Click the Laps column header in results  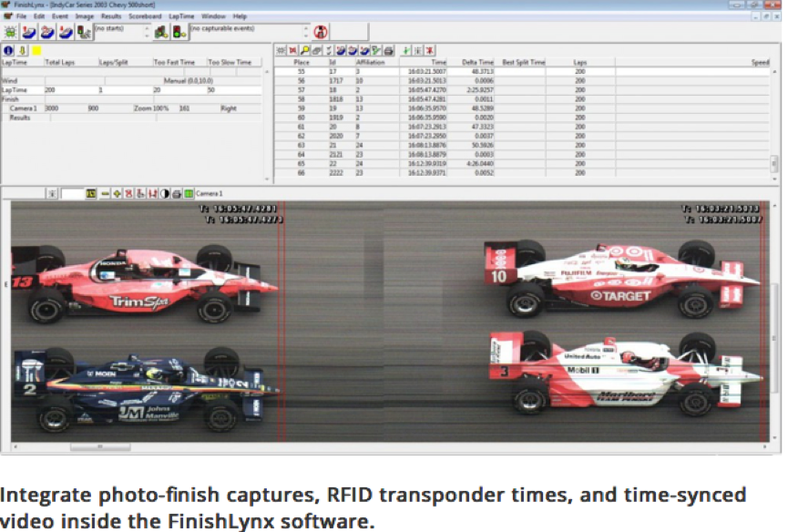580,62
